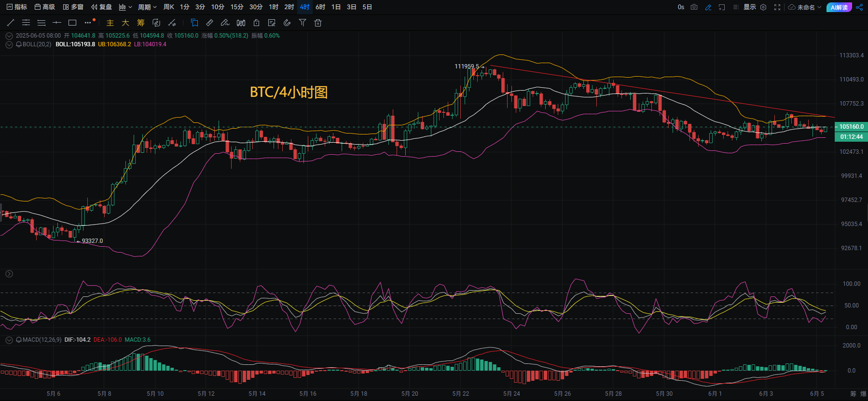Click the 111959.5 high price marker
The width and height of the screenshot is (868, 401).
(x=467, y=67)
